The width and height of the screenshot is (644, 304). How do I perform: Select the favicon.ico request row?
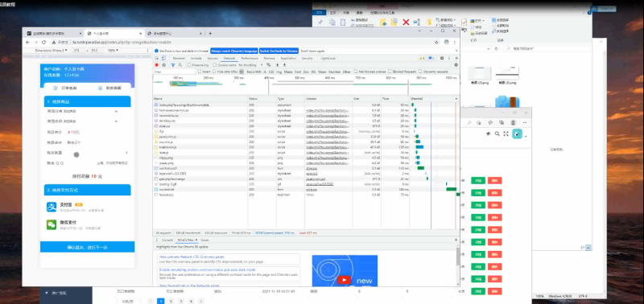point(306,195)
